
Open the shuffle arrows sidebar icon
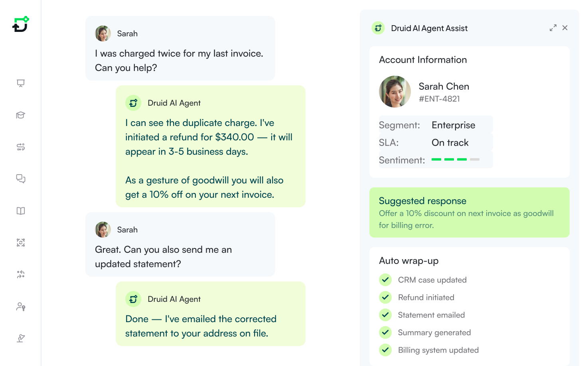[x=21, y=274]
